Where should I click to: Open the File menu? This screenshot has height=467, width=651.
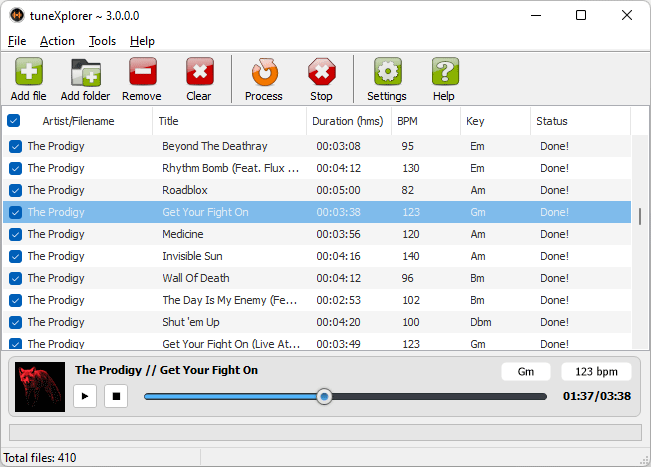pos(17,41)
